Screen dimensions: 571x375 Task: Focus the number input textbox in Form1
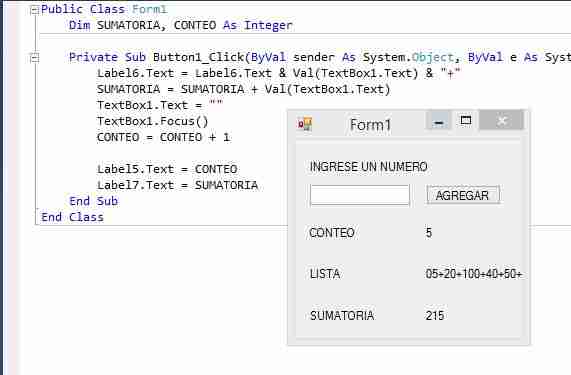point(360,196)
